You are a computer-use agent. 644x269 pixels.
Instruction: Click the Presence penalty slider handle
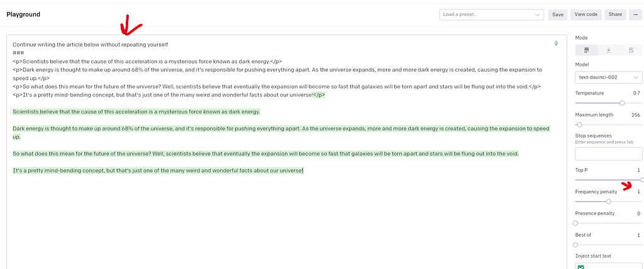point(576,223)
